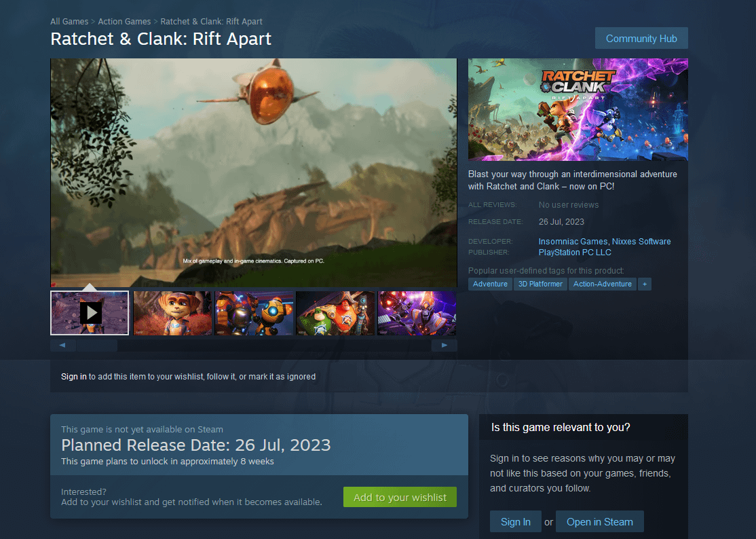
Task: Go to the Action Games breadcrumb
Action: pyautogui.click(x=124, y=21)
